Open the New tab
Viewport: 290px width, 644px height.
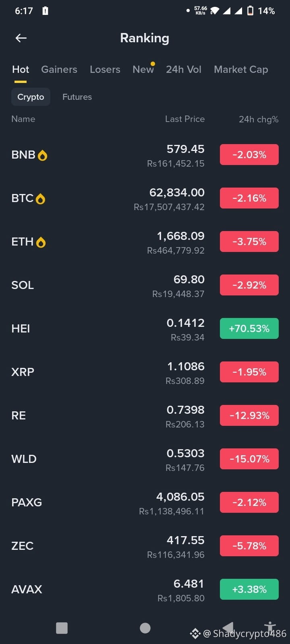click(143, 69)
